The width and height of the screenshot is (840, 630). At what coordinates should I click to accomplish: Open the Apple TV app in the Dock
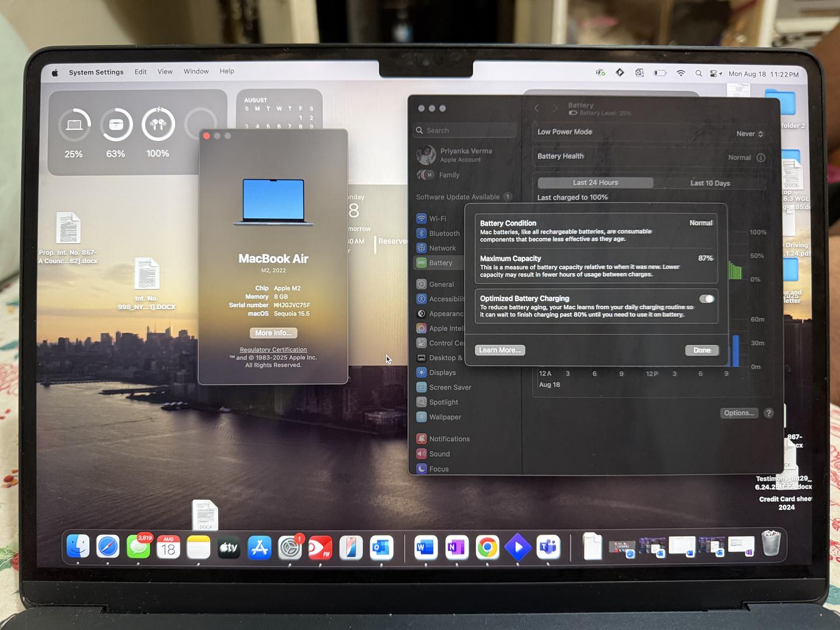coord(229,547)
